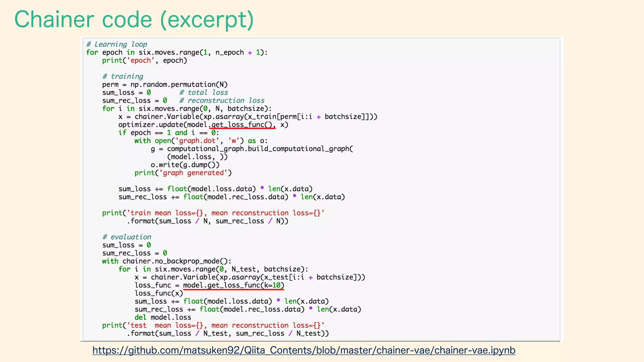Viewport: 644px width, 362px height.
Task: Click the loss_func(x) call line
Action: click(x=159, y=293)
